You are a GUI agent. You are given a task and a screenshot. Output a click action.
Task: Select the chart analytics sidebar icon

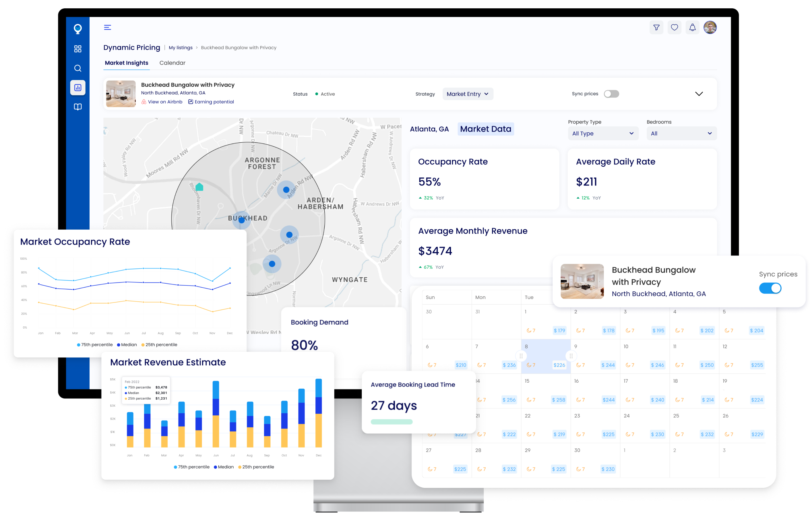78,88
